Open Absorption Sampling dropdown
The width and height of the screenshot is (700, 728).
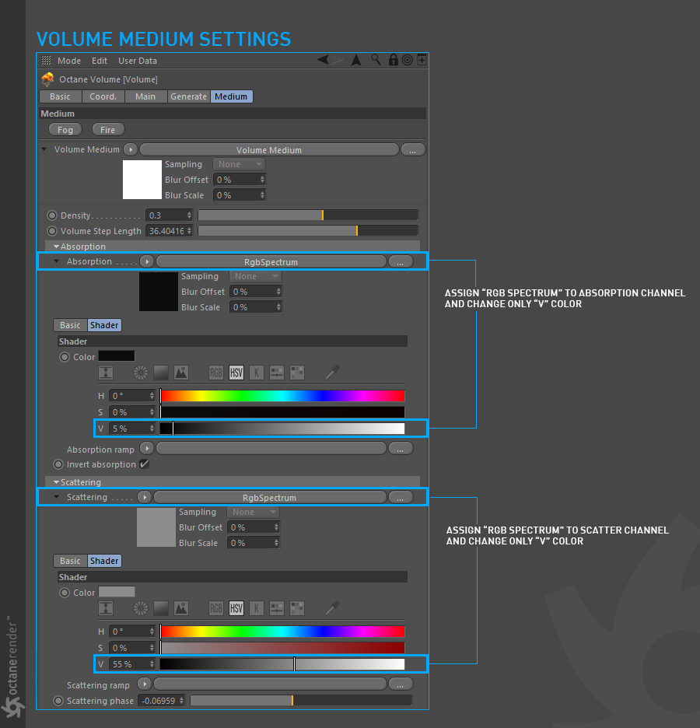tap(255, 276)
